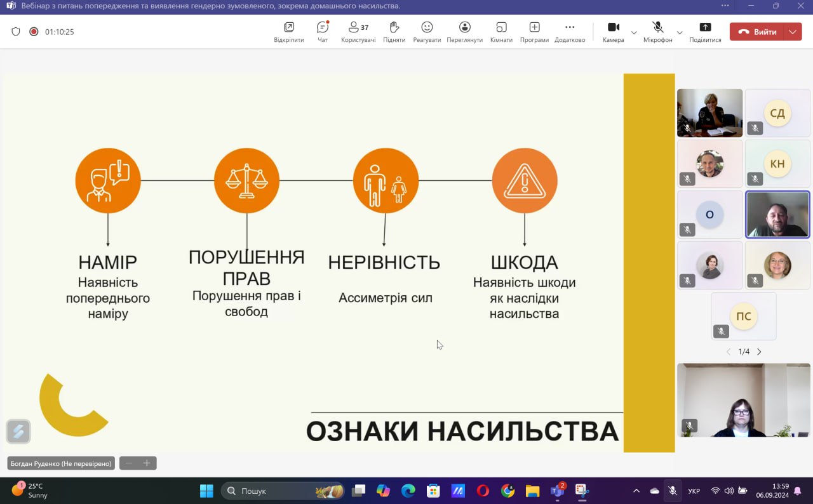Screen dimensions: 813x504
Task: Open the View layout options
Action: click(x=464, y=31)
